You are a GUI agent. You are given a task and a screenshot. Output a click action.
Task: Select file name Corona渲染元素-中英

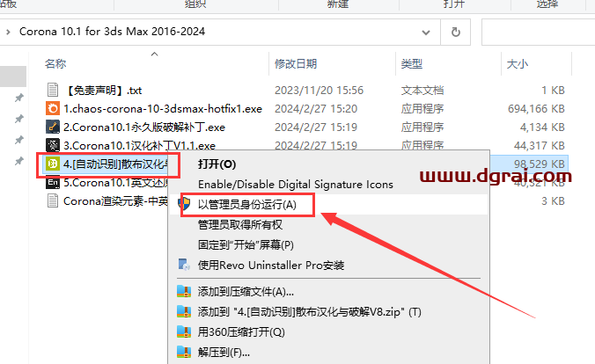click(x=115, y=201)
